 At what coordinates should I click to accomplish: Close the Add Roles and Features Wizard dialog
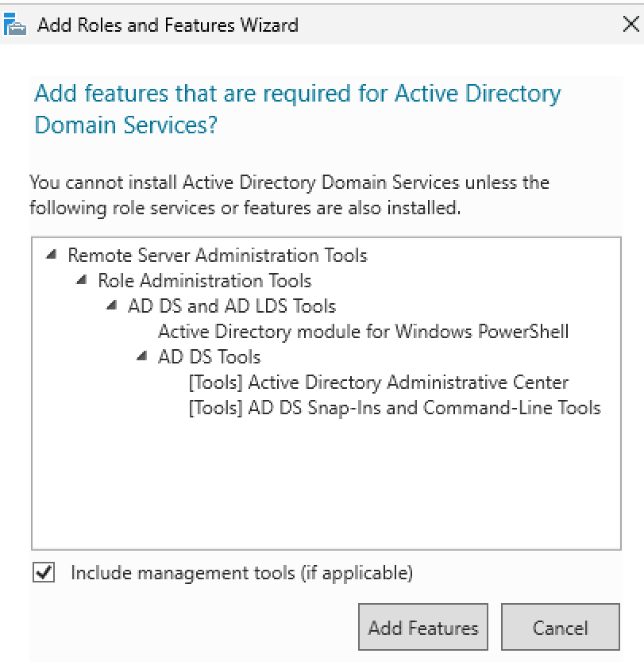(631, 24)
